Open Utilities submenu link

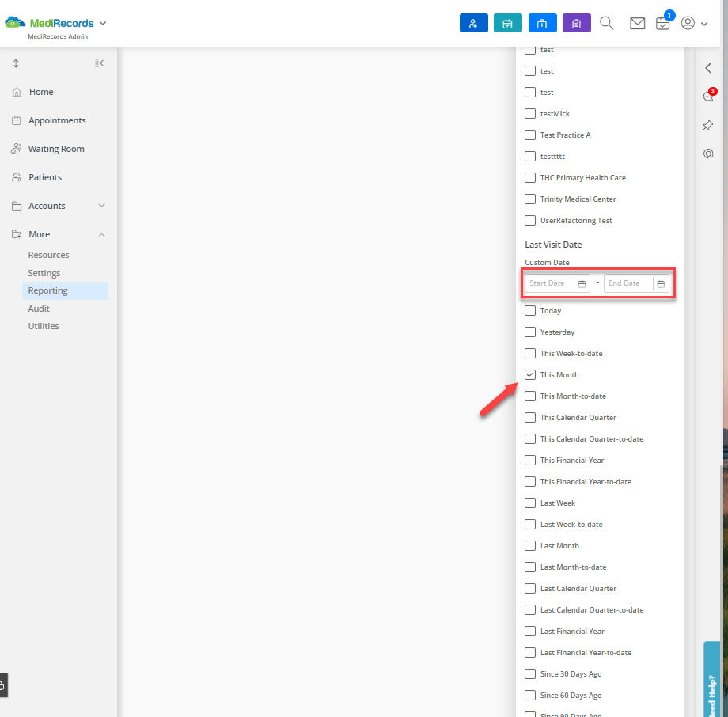pos(44,326)
